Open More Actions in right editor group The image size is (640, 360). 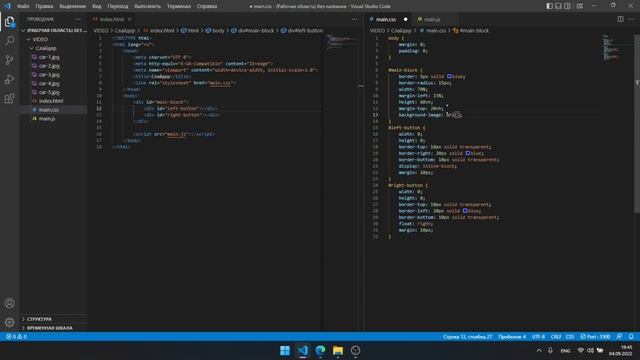(631, 19)
